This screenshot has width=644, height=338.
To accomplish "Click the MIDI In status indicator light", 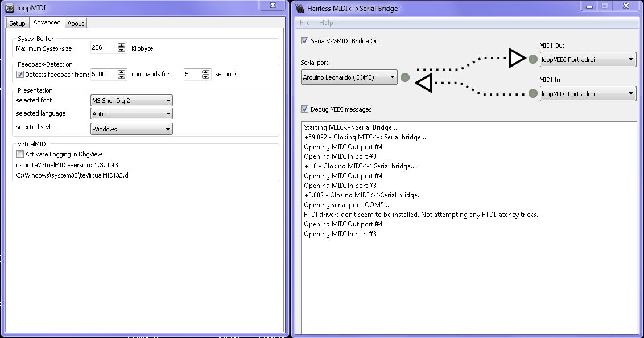I will [532, 94].
